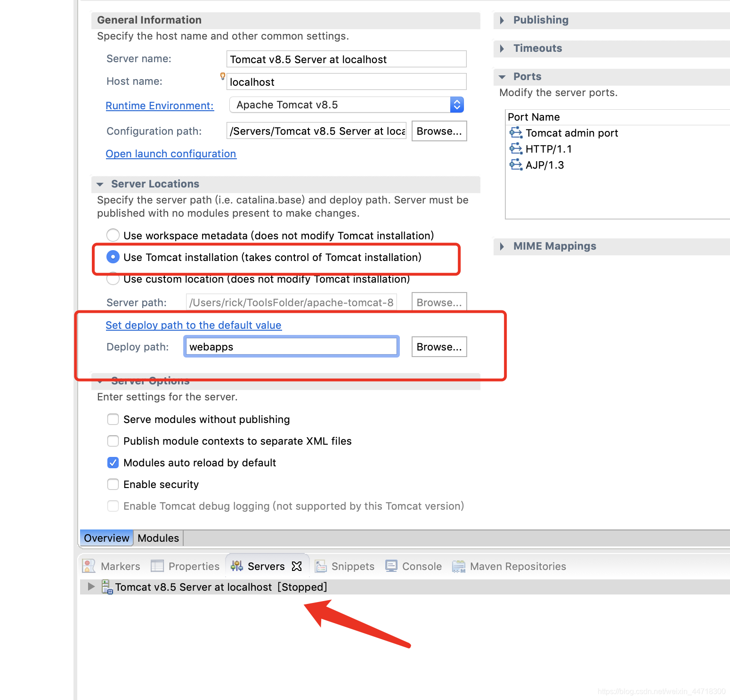Select Use workspace metadata radio option
Image resolution: width=730 pixels, height=700 pixels.
(x=113, y=235)
